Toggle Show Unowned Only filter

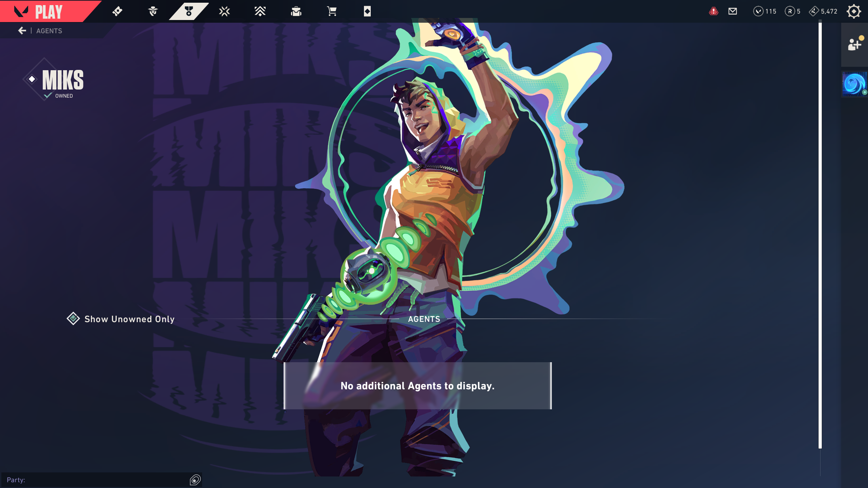121,319
